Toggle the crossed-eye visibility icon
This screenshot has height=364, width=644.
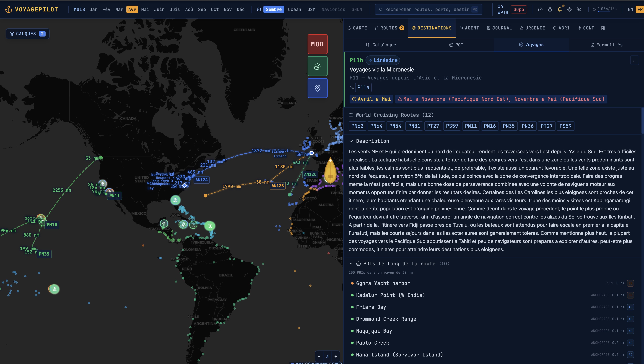click(579, 10)
